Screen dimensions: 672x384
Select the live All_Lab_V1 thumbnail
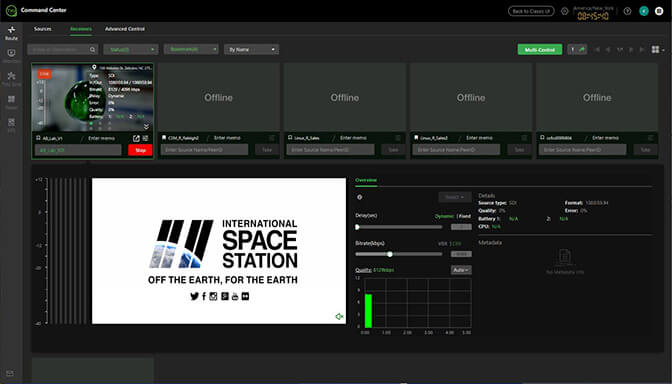(93, 97)
